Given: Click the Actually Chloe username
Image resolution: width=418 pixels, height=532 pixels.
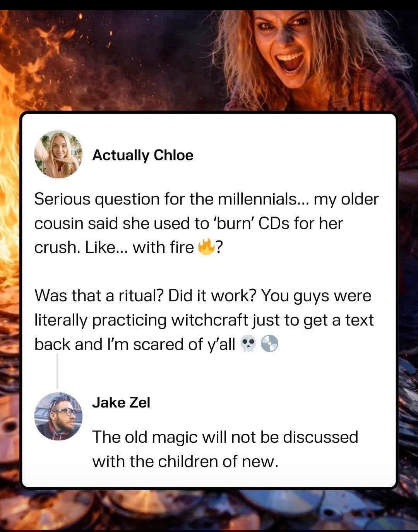Looking at the screenshot, I should click(x=143, y=155).
